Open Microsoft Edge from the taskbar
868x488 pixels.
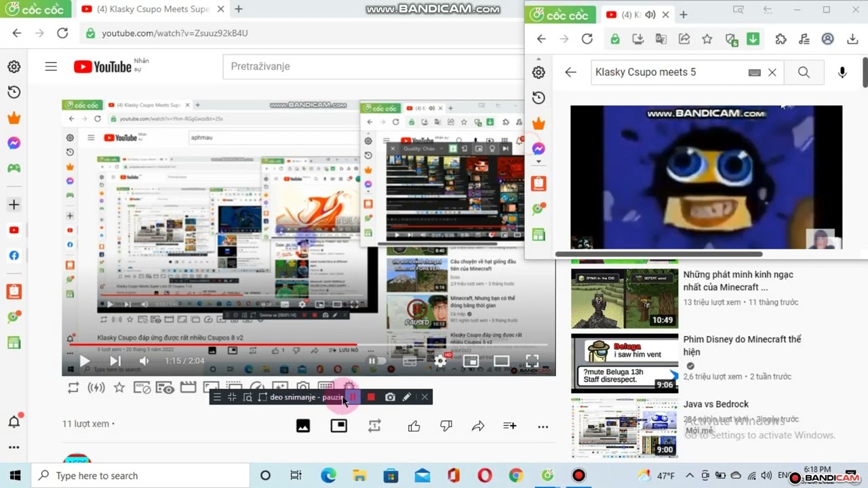tap(328, 476)
